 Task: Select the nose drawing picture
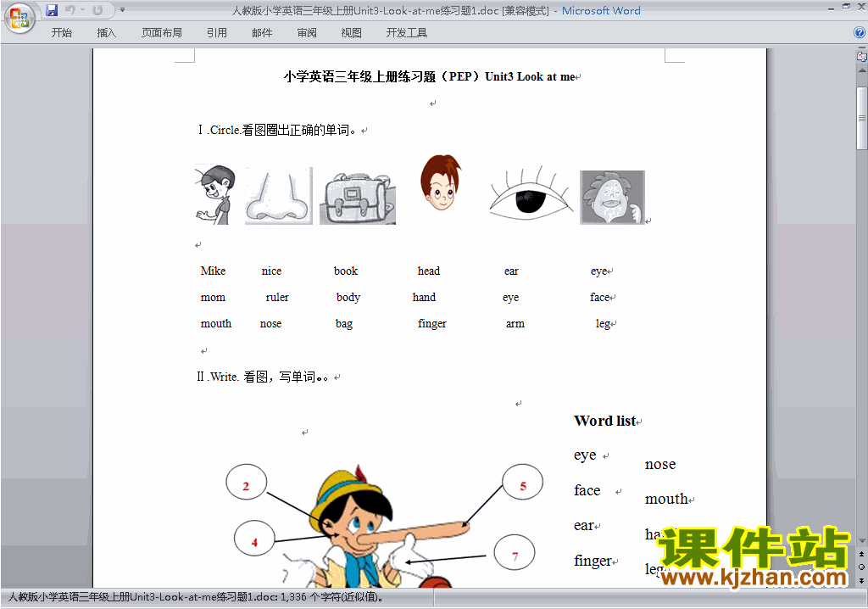[278, 196]
